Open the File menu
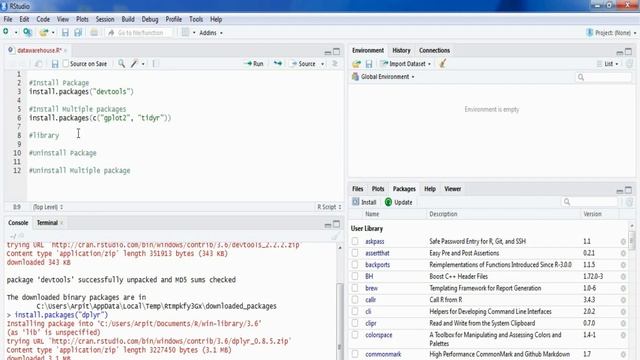 coord(8,19)
